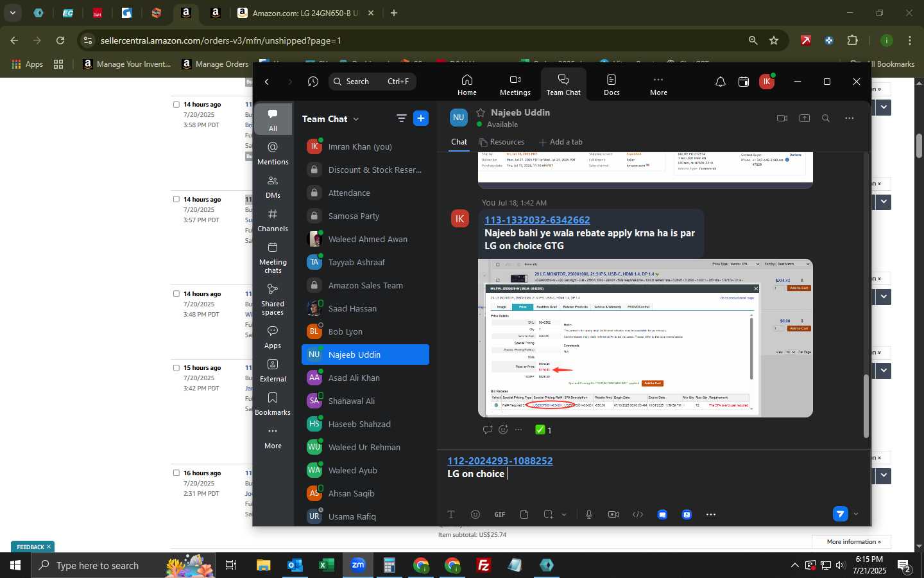Open Meeting chats in sidebar
Screen dimensions: 924x578
(273, 258)
